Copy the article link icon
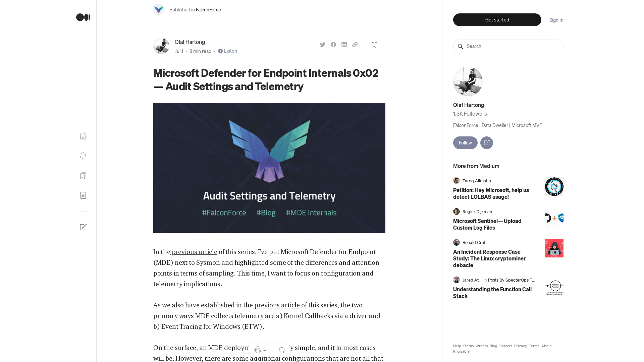The width and height of the screenshot is (644, 362). tap(355, 44)
